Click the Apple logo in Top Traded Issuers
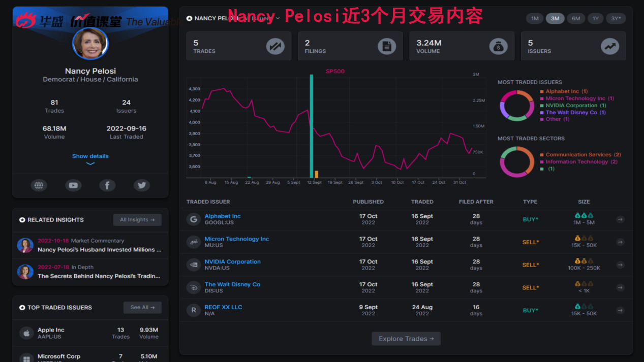The width and height of the screenshot is (644, 362). coord(26,333)
